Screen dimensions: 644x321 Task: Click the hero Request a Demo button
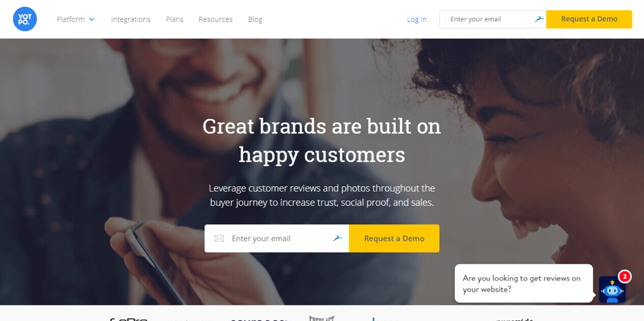coord(394,238)
